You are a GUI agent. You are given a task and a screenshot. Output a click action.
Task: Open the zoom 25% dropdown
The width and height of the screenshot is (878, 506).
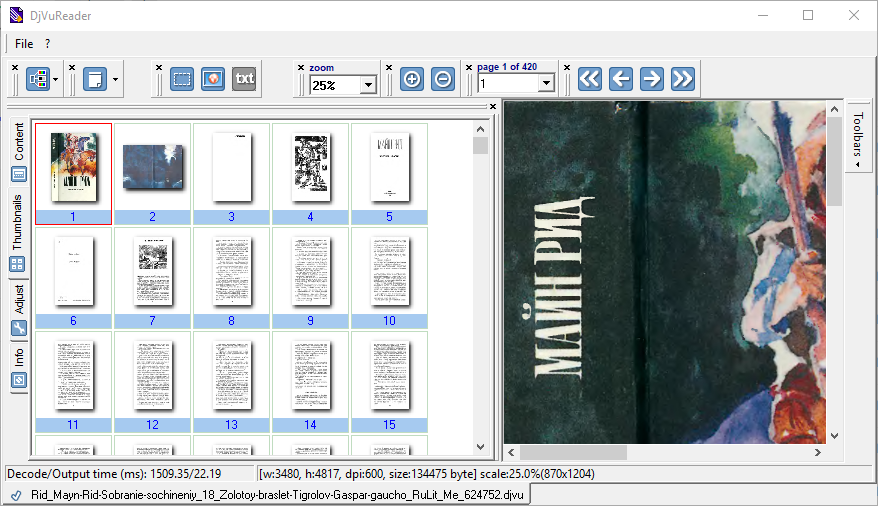[x=368, y=86]
